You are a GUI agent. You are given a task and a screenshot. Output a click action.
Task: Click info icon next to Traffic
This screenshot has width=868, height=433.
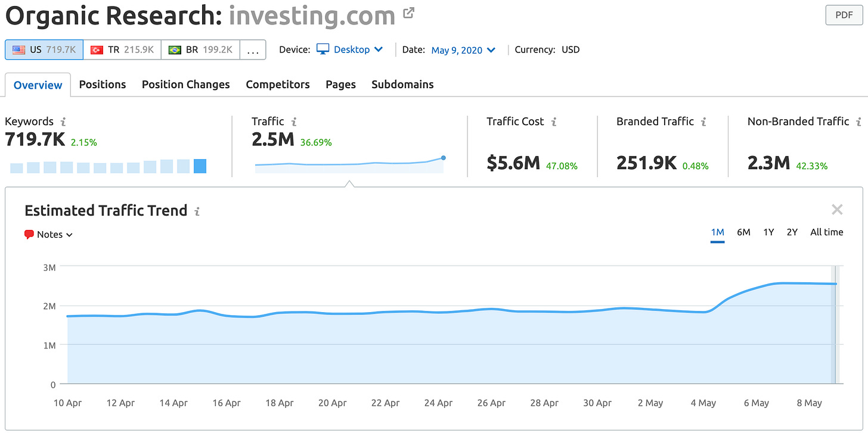[294, 122]
